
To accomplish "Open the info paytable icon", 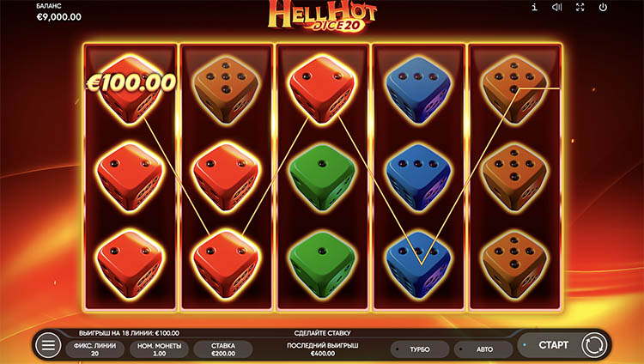I will coord(534,7).
